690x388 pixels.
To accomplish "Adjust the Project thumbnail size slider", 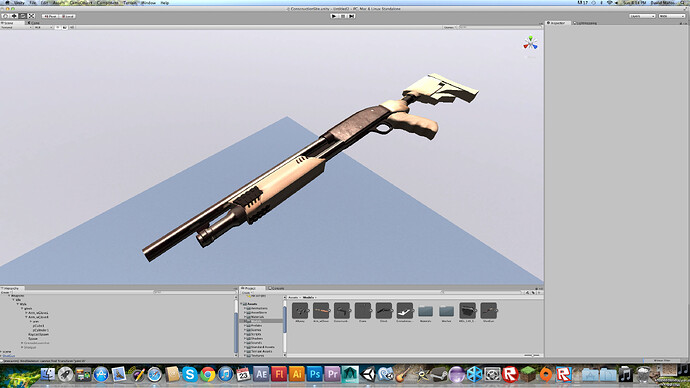I will click(532, 355).
